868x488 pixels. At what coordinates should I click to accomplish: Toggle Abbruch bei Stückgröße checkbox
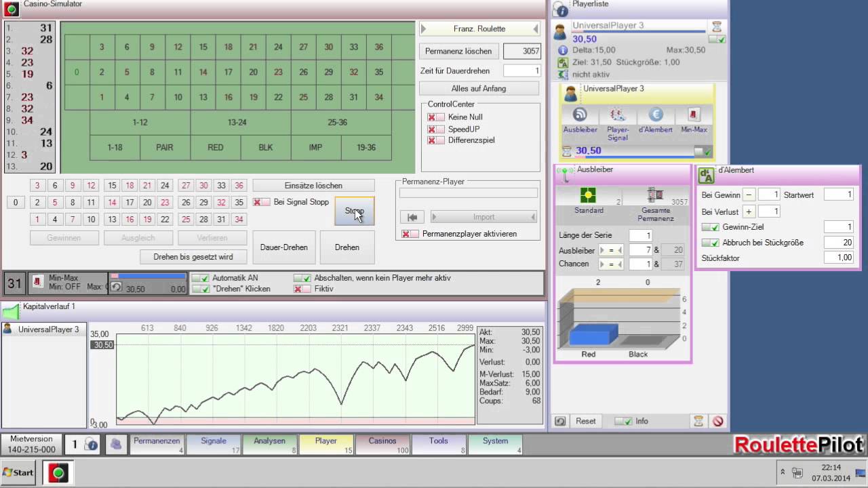point(710,243)
